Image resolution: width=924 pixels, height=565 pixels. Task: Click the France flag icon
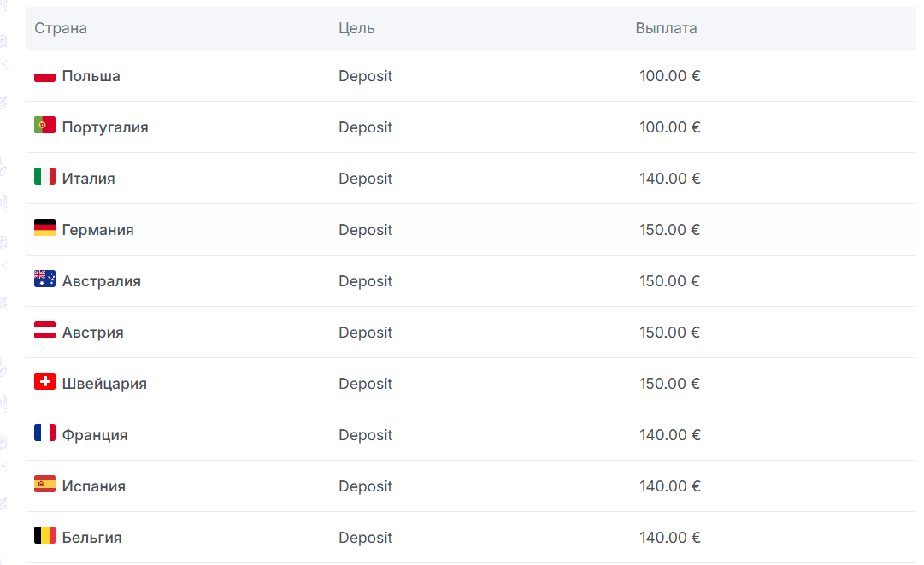point(44,433)
